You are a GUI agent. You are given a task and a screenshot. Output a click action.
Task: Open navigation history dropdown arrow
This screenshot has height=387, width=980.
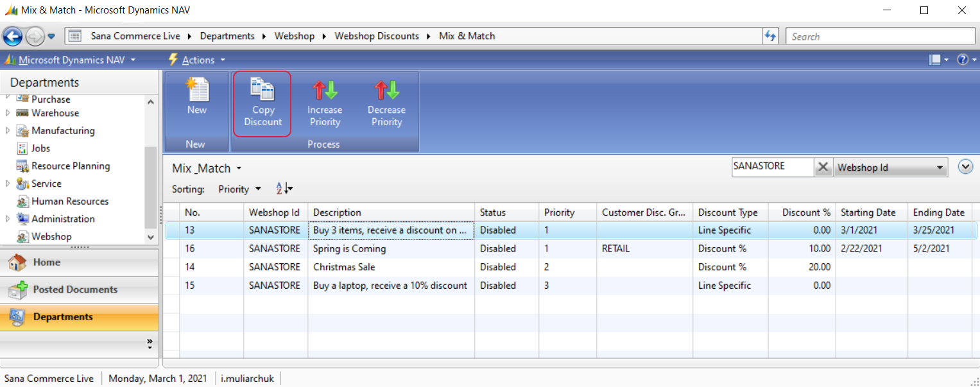point(51,37)
